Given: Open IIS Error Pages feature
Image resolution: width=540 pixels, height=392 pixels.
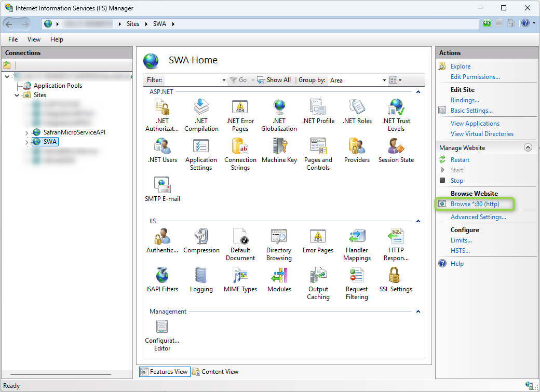Looking at the screenshot, I should click(x=318, y=241).
